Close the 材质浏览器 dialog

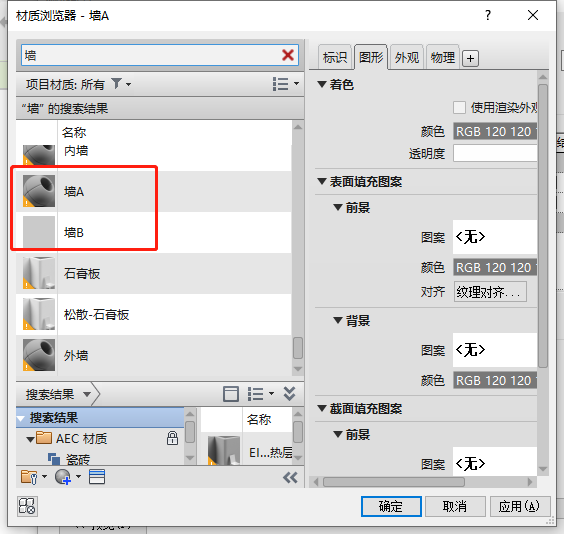tap(533, 15)
